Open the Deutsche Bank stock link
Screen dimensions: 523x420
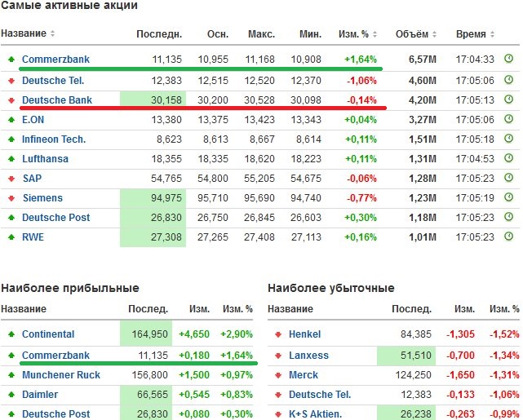[57, 100]
